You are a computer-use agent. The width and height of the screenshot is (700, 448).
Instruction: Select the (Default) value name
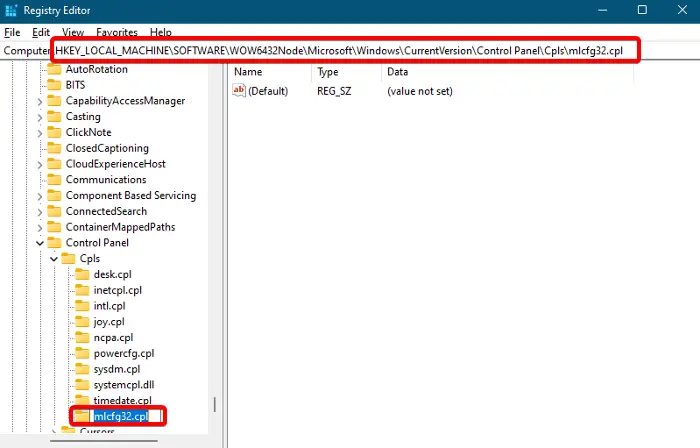tap(268, 91)
